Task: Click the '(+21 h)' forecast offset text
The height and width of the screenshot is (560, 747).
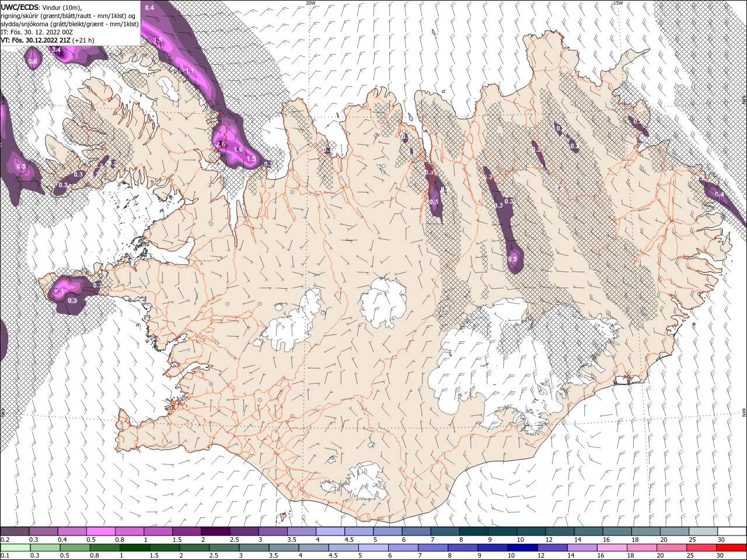Action: tap(84, 40)
